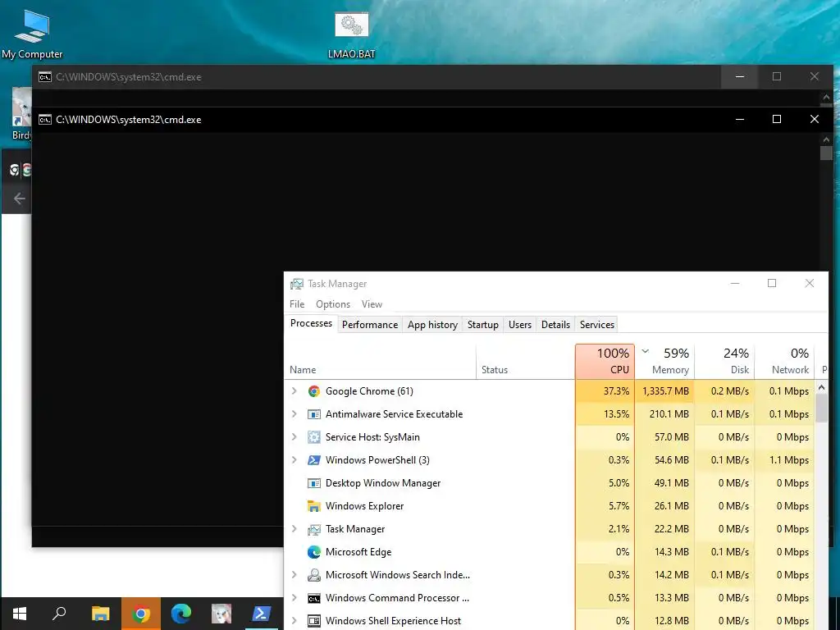This screenshot has width=840, height=630.
Task: Switch to Chrome in the taskbar
Action: (141, 614)
